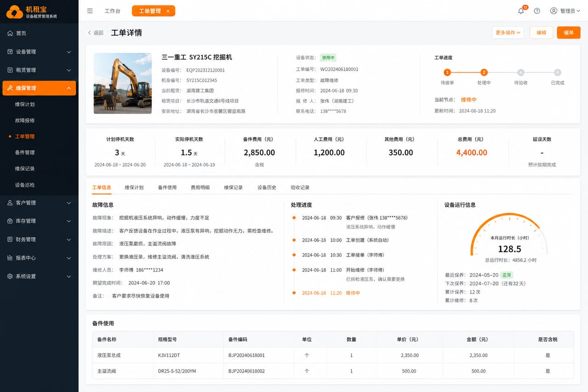Click total cost value 4,400.00
Screen dimensions: 588x392
(472, 153)
